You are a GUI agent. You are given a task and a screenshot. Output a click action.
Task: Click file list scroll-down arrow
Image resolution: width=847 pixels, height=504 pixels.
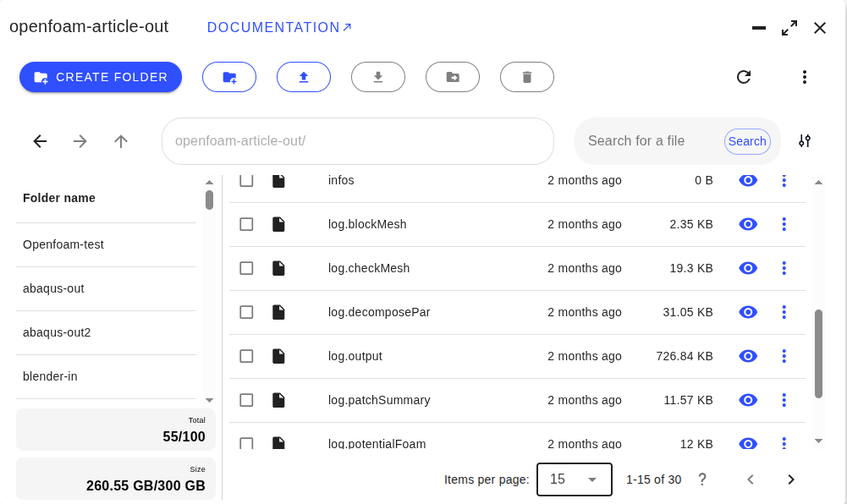click(x=818, y=441)
